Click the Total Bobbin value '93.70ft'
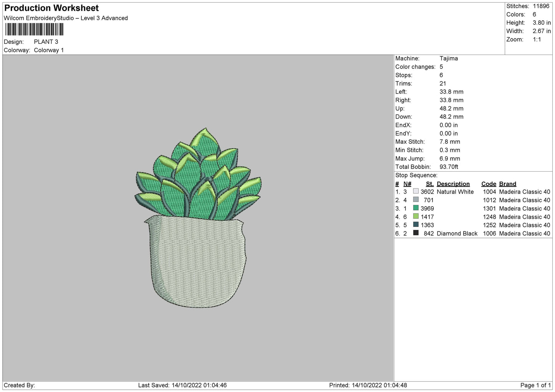The width and height of the screenshot is (555, 392). pyautogui.click(x=449, y=167)
